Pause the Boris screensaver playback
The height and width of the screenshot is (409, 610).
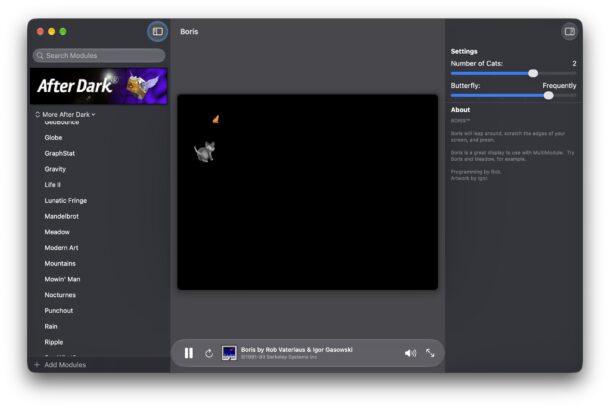click(x=189, y=353)
